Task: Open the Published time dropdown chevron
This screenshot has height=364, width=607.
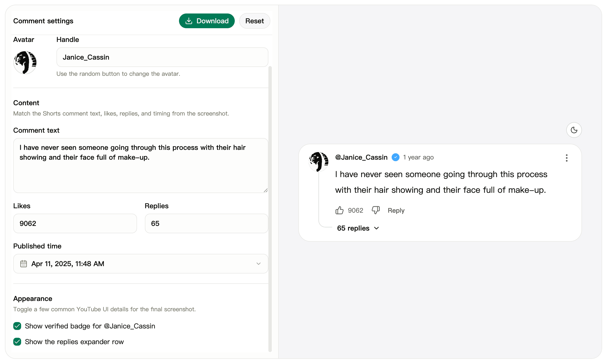Action: pos(258,264)
